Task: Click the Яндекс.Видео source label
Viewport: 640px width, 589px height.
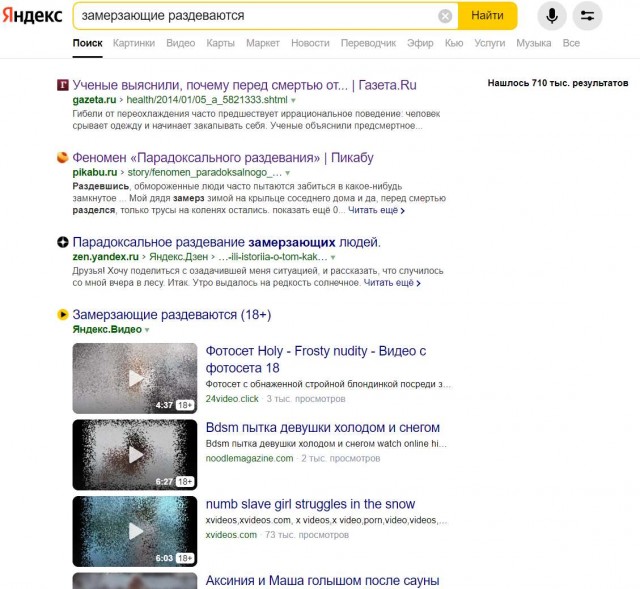Action: pyautogui.click(x=107, y=329)
